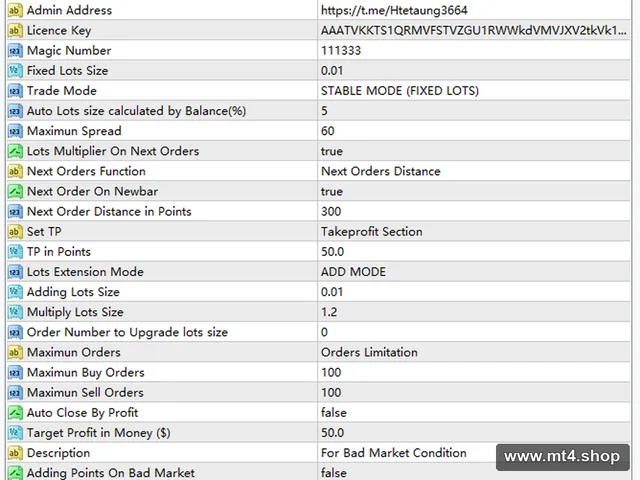Screen dimensions: 640x480
Task: Click the double icon beside Target Profit in Money
Action: [15, 433]
